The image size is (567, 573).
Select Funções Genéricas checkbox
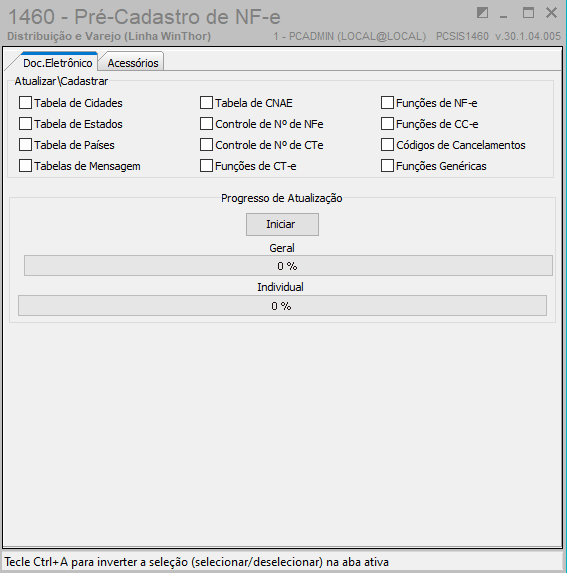[x=387, y=166]
